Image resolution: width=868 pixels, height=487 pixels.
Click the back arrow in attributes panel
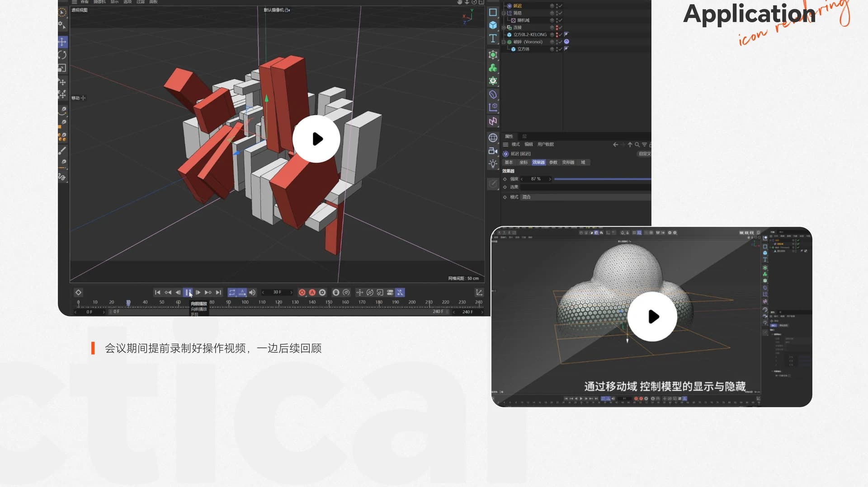[615, 145]
